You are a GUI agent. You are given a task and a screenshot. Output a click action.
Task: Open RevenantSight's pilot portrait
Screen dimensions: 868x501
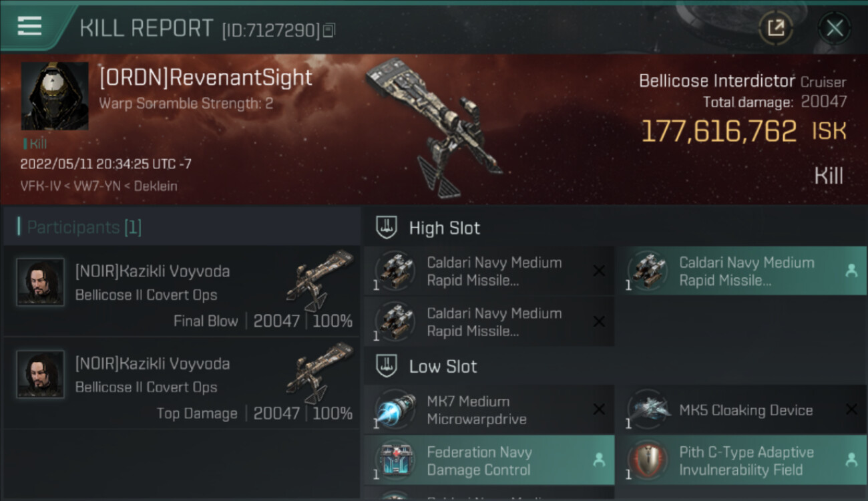pyautogui.click(x=55, y=96)
